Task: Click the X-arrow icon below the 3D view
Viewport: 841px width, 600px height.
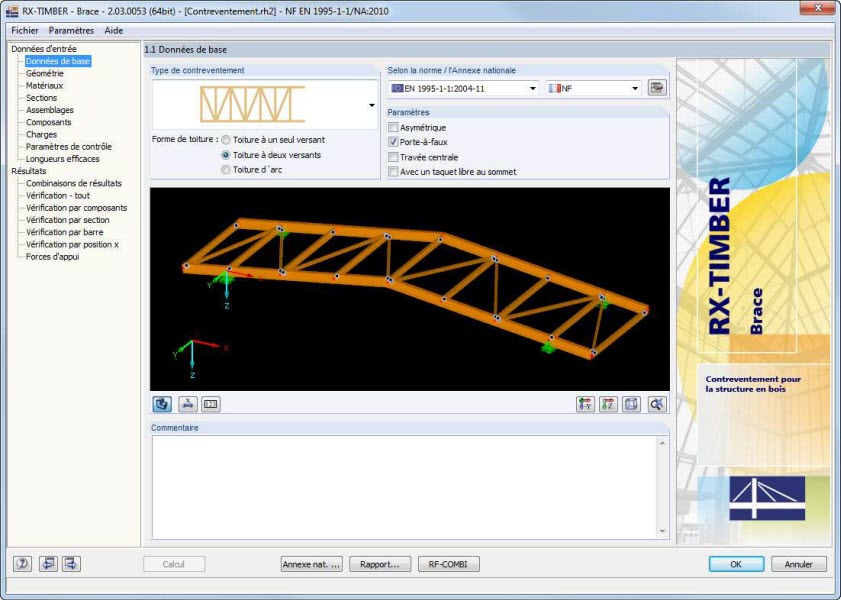Action: pos(187,404)
